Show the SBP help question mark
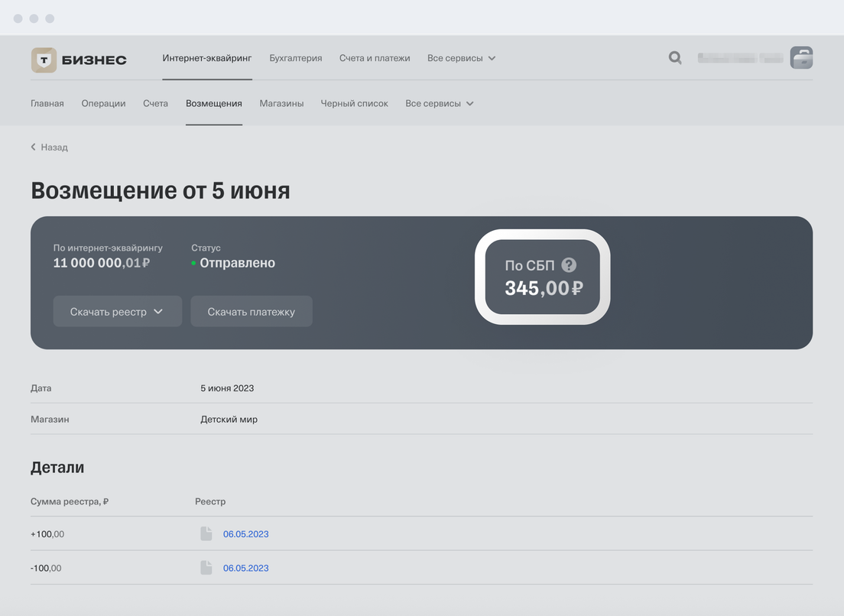This screenshot has height=616, width=844. (x=569, y=264)
